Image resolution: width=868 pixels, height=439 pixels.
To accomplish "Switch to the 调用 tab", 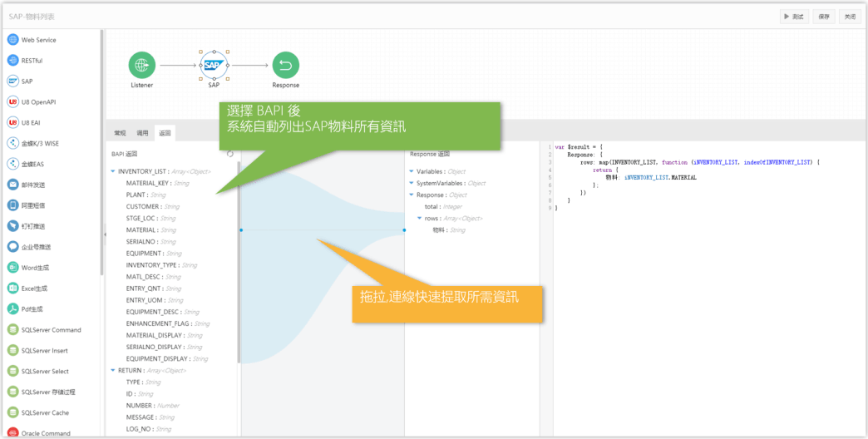I will tap(143, 133).
